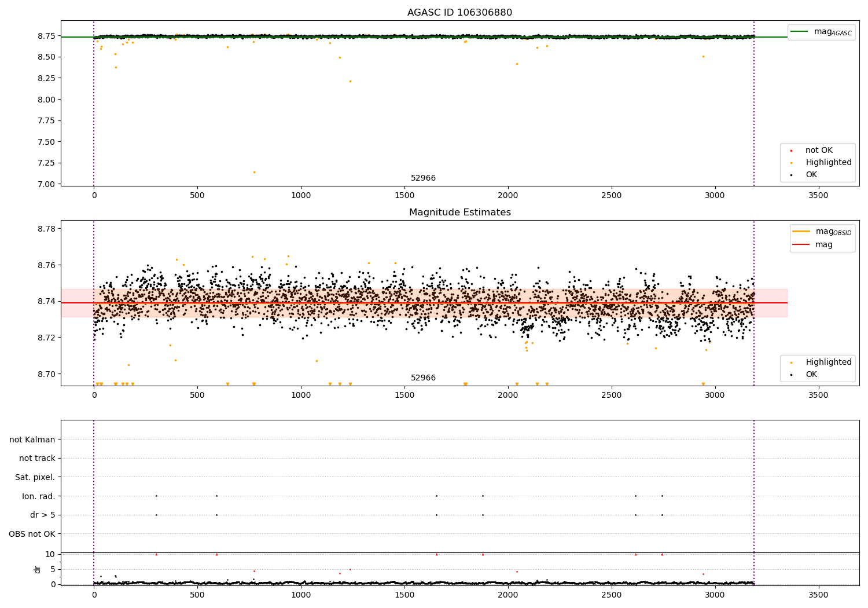This screenshot has height=608, width=868.
Task: Click the 500 x-tick label under bottom plot
Action: tap(197, 595)
